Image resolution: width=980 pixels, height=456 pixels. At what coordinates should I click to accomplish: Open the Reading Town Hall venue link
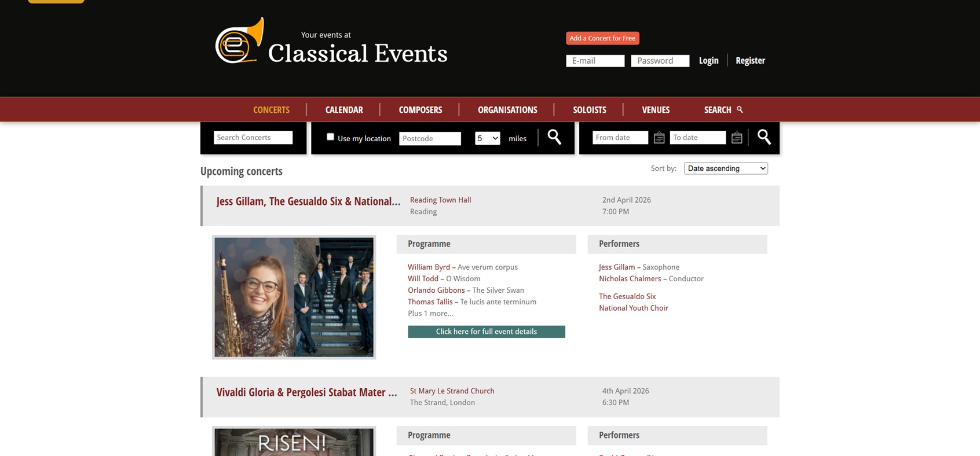pyautogui.click(x=440, y=200)
